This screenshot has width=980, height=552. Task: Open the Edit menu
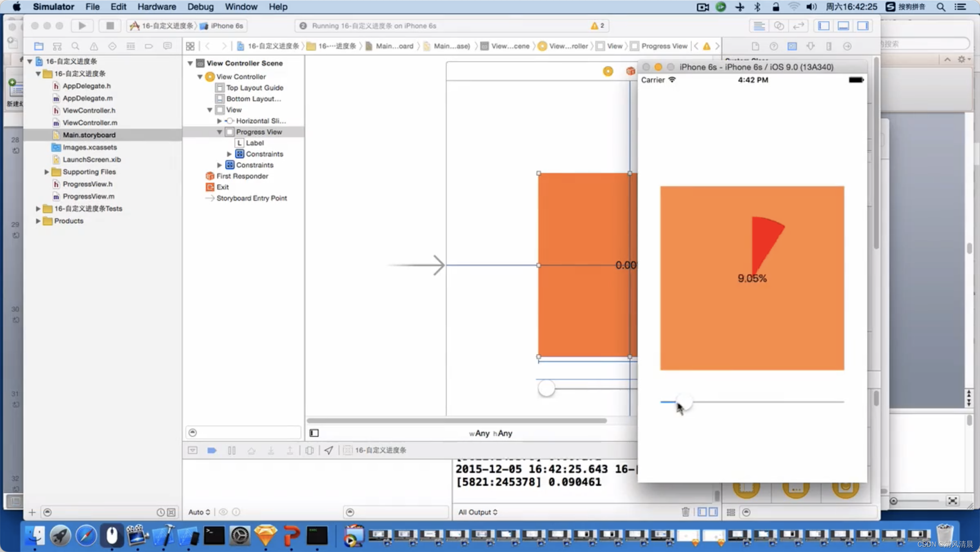click(x=118, y=7)
